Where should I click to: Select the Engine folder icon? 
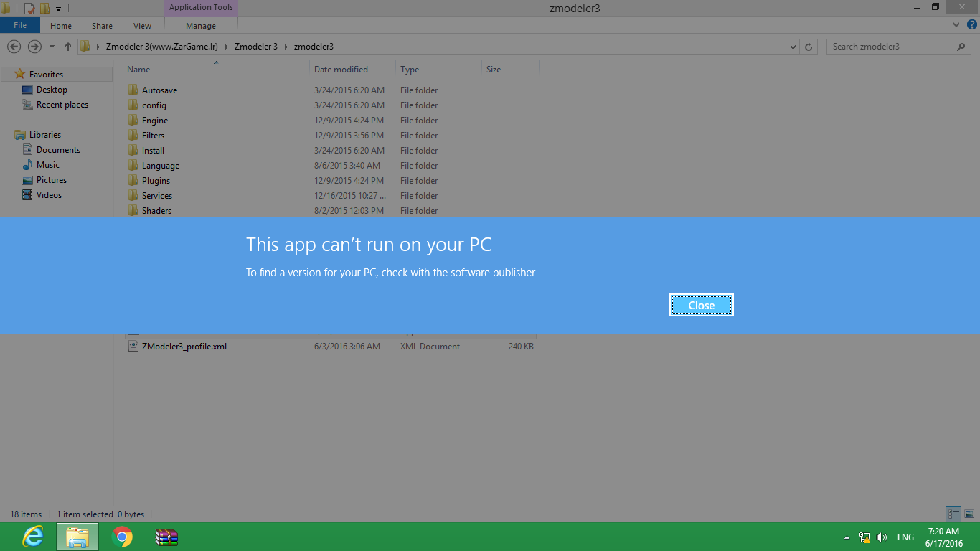click(x=133, y=121)
